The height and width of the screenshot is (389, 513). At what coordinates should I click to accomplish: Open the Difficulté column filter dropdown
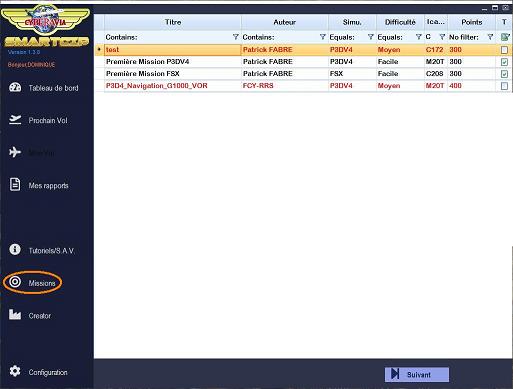[419, 37]
